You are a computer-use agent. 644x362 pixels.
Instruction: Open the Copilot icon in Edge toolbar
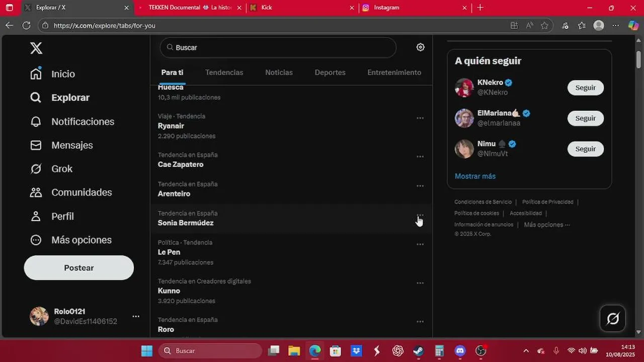633,25
